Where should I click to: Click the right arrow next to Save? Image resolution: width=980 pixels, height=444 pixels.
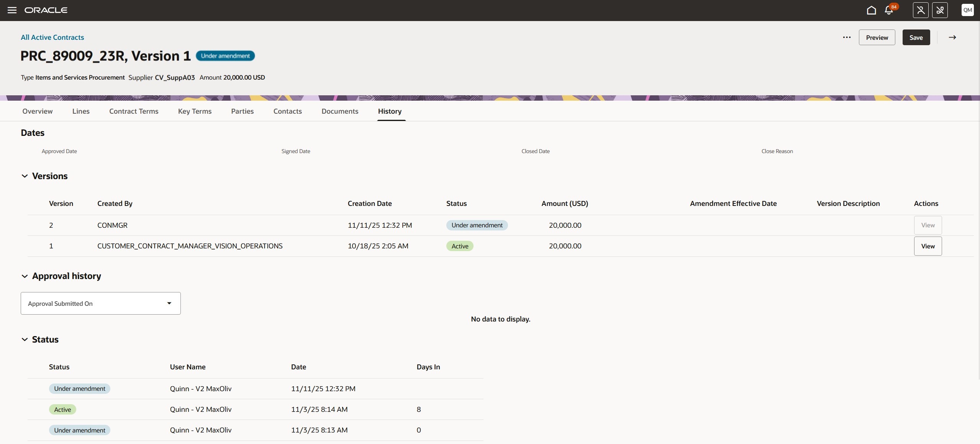point(952,38)
